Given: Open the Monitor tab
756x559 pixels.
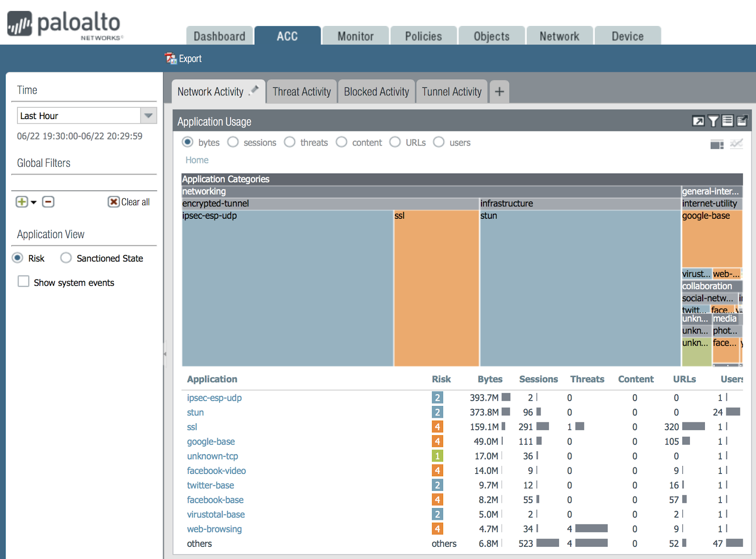Looking at the screenshot, I should point(355,36).
